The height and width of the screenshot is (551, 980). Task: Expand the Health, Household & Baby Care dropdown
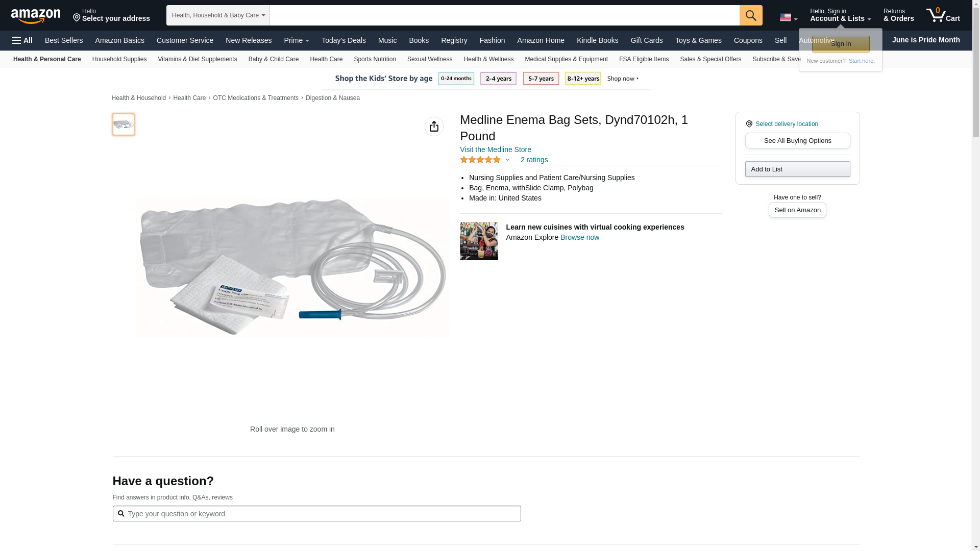(x=218, y=15)
